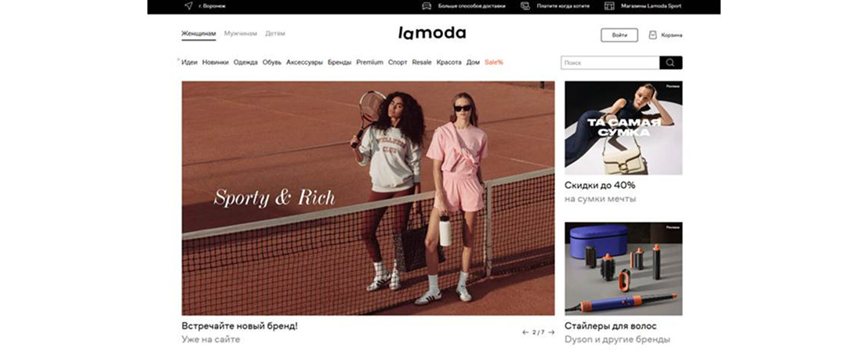The height and width of the screenshot is (351, 868).
Task: Click the search magnifier button
Action: pos(670,63)
